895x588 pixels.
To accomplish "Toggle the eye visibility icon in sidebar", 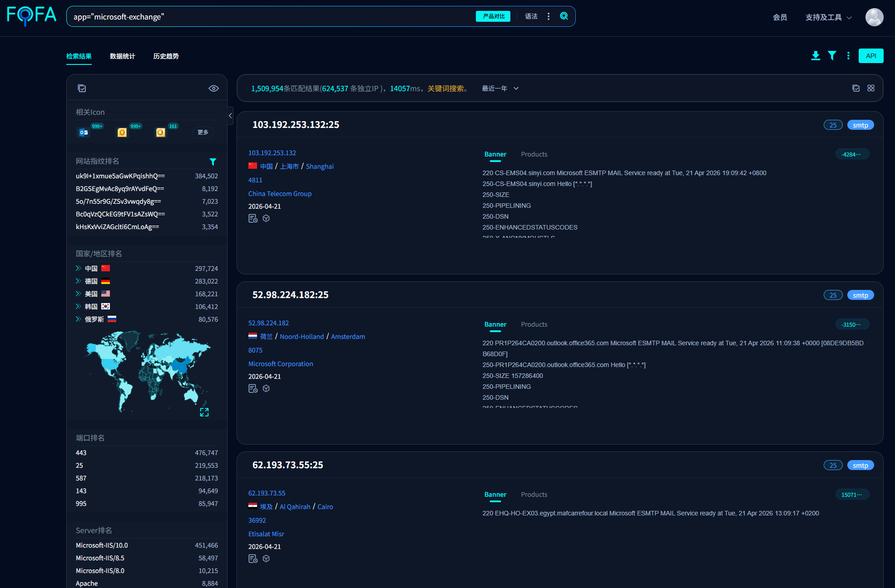I will 213,88.
